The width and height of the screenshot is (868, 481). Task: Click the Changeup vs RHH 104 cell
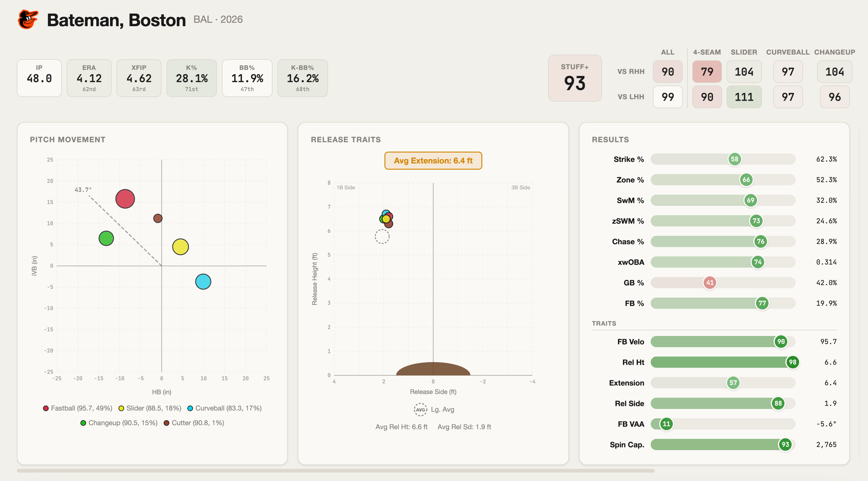[835, 72]
